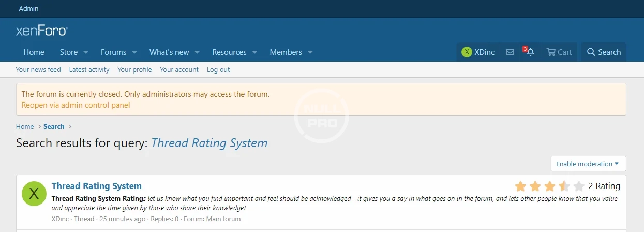Click Reopen via admin control panel

pos(76,105)
